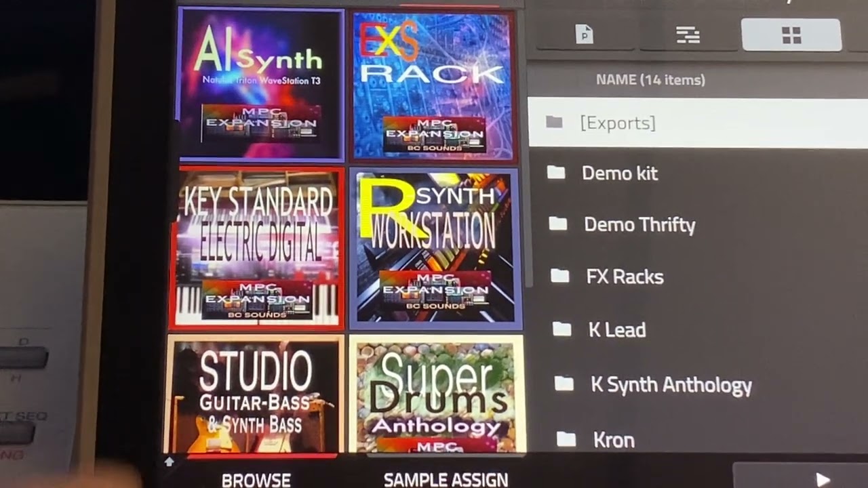Click the folder icon next to K Synth Anthology
Screen dimensions: 868x488
coord(564,384)
